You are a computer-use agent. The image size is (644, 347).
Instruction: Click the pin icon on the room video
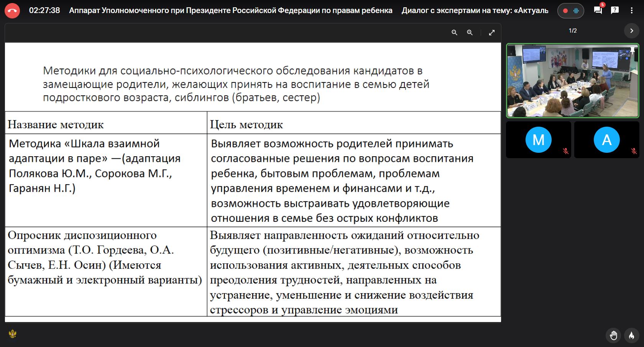click(x=632, y=50)
